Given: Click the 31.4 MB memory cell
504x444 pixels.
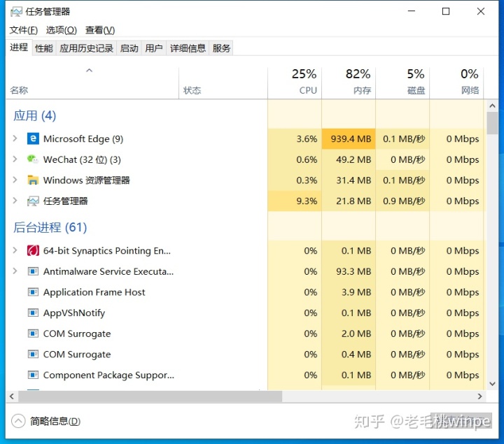Looking at the screenshot, I should click(x=349, y=180).
